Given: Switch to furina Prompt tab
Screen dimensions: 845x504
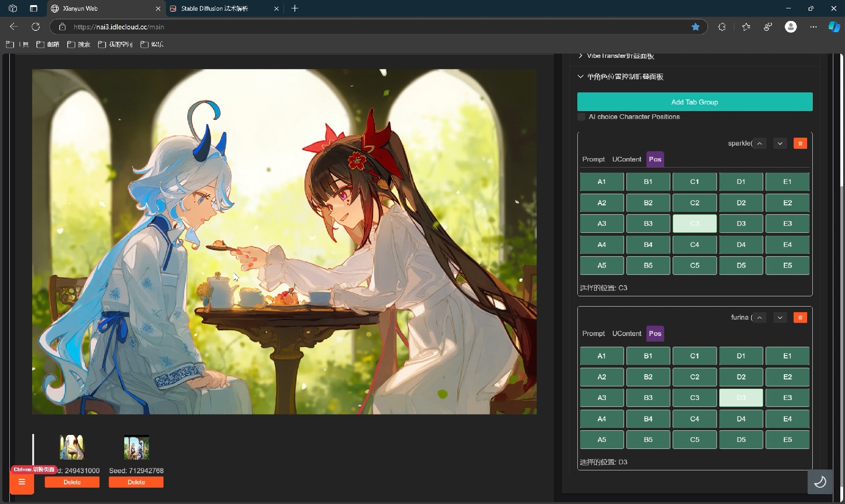Looking at the screenshot, I should (593, 333).
